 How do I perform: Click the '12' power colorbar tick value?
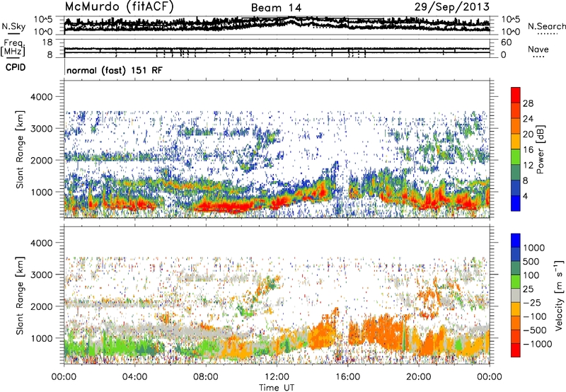pos(528,166)
